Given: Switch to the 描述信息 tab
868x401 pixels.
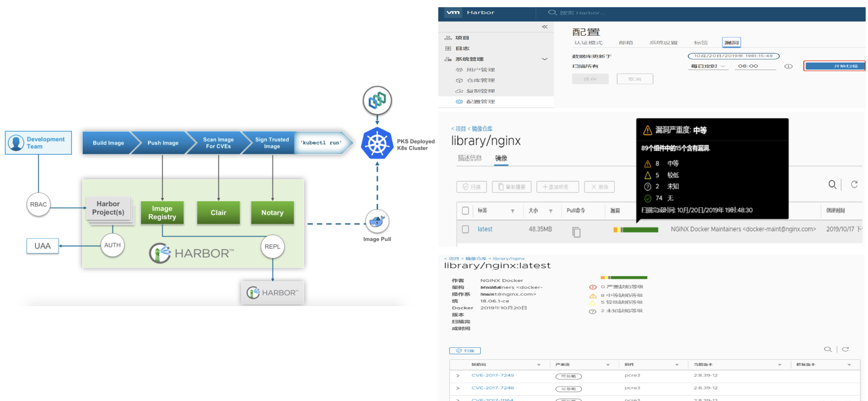Looking at the screenshot, I should (x=470, y=158).
